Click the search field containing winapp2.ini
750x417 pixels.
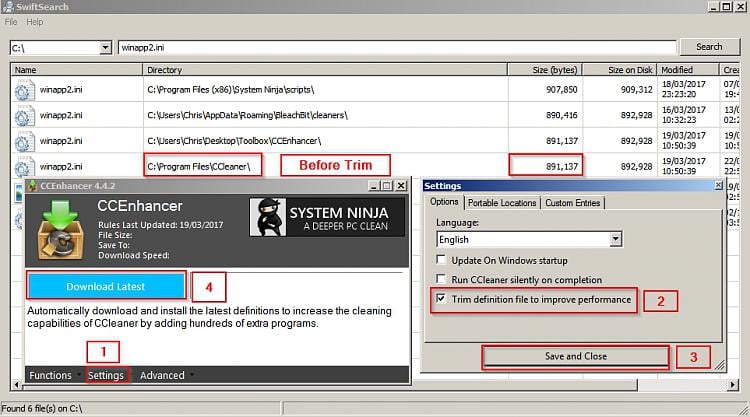pyautogui.click(x=397, y=48)
